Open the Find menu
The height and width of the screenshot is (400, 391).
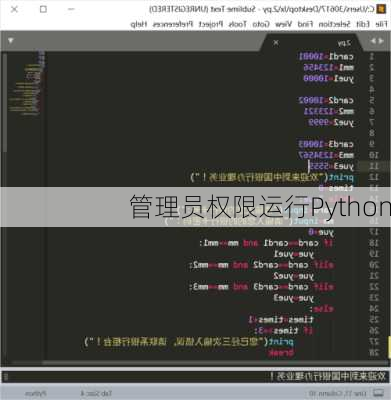305,24
